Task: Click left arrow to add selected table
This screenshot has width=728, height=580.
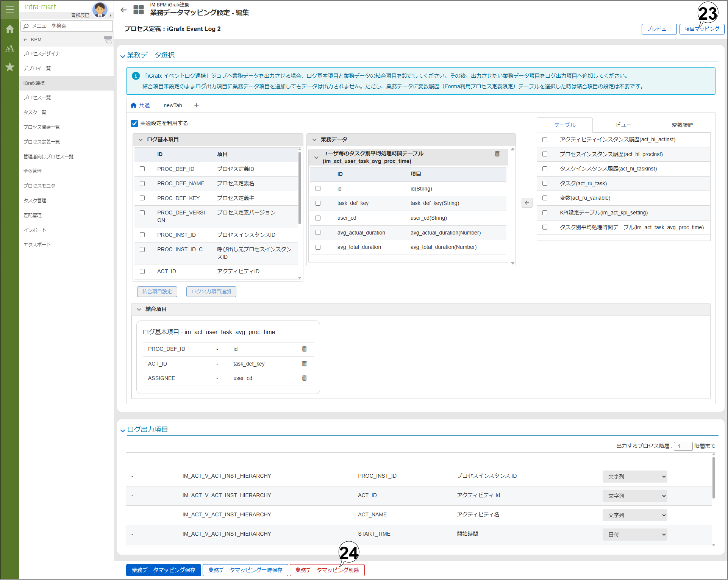Action: tap(527, 203)
